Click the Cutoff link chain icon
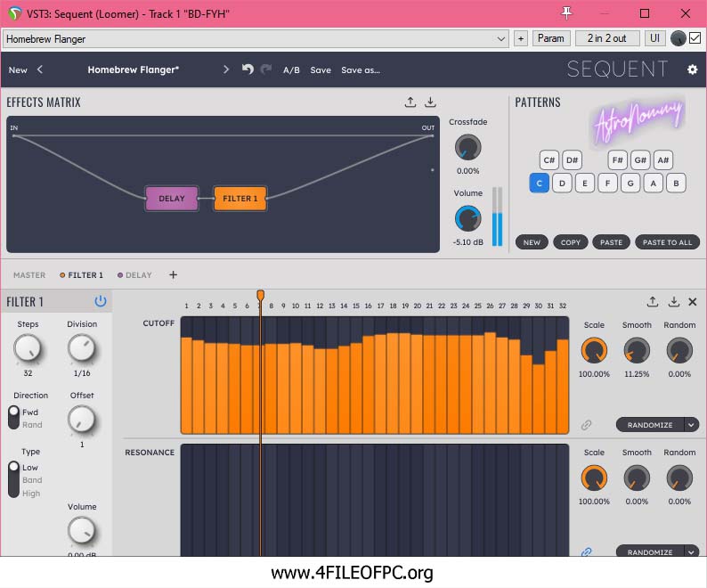 pyautogui.click(x=586, y=425)
